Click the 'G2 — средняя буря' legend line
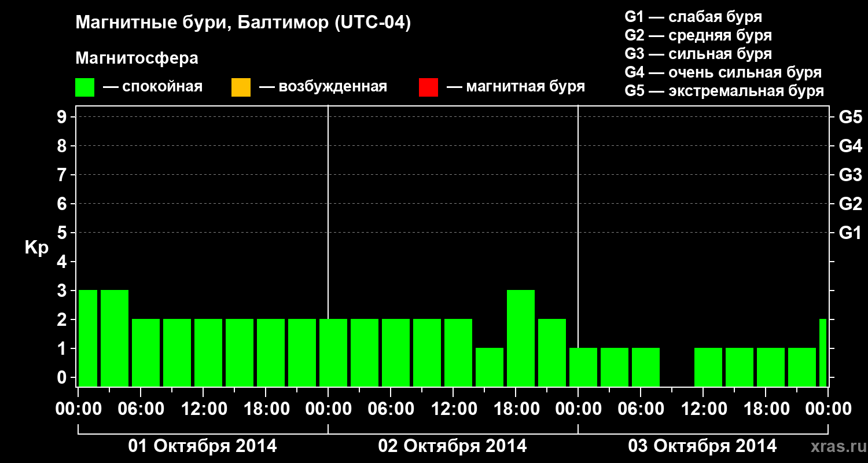The width and height of the screenshot is (868, 463). pos(698,35)
